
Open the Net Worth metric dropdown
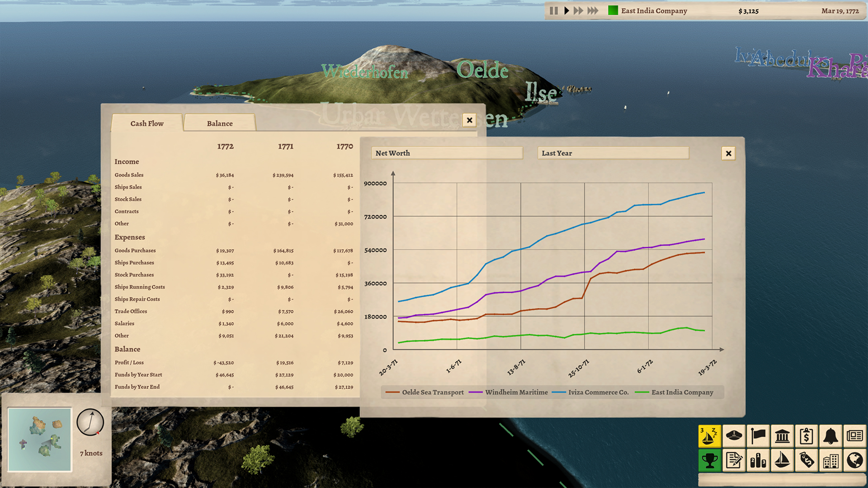pos(447,153)
